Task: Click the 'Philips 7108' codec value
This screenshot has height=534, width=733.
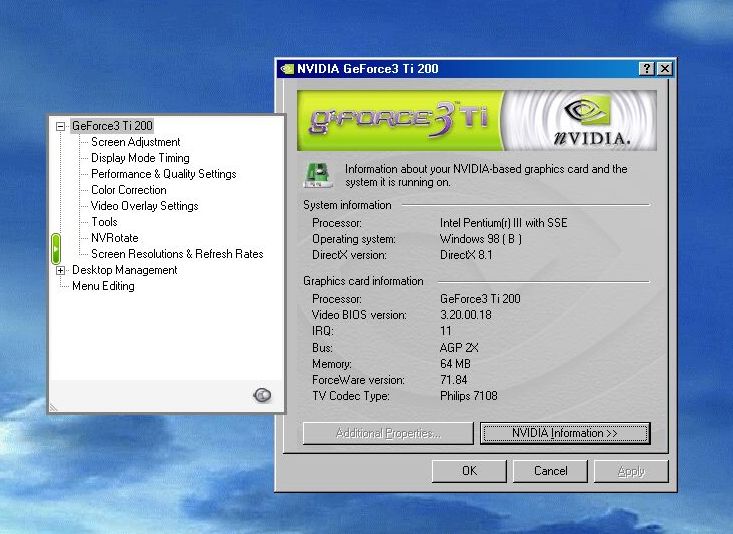Action: pos(469,396)
